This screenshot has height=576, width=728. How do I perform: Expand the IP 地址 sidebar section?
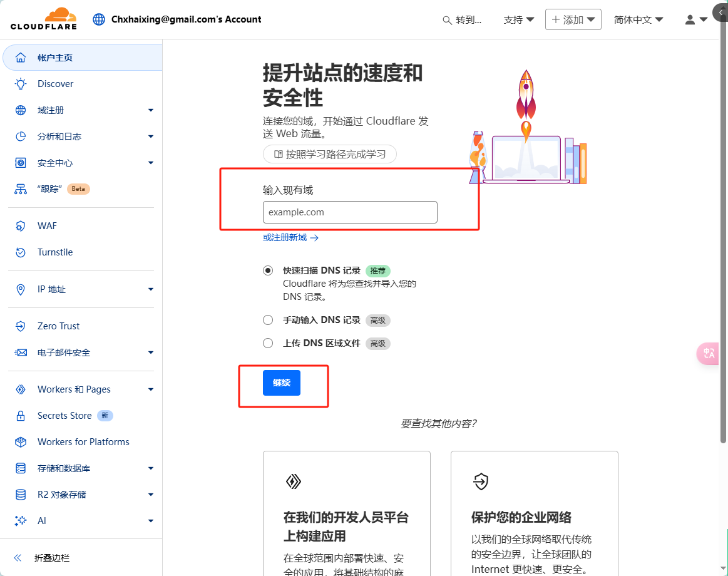150,289
